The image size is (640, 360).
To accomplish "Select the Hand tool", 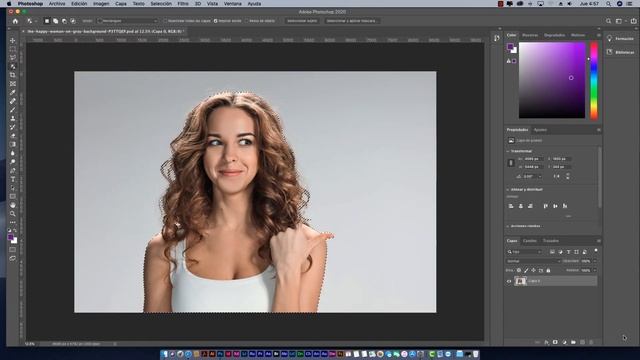I will (13, 205).
